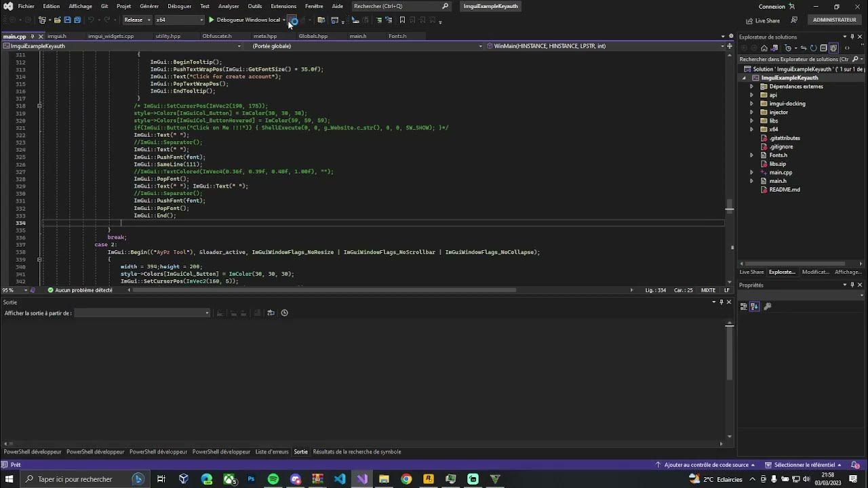Viewport: 868px width, 488px height.
Task: Switch to the Globals.hpp tab
Action: 313,36
